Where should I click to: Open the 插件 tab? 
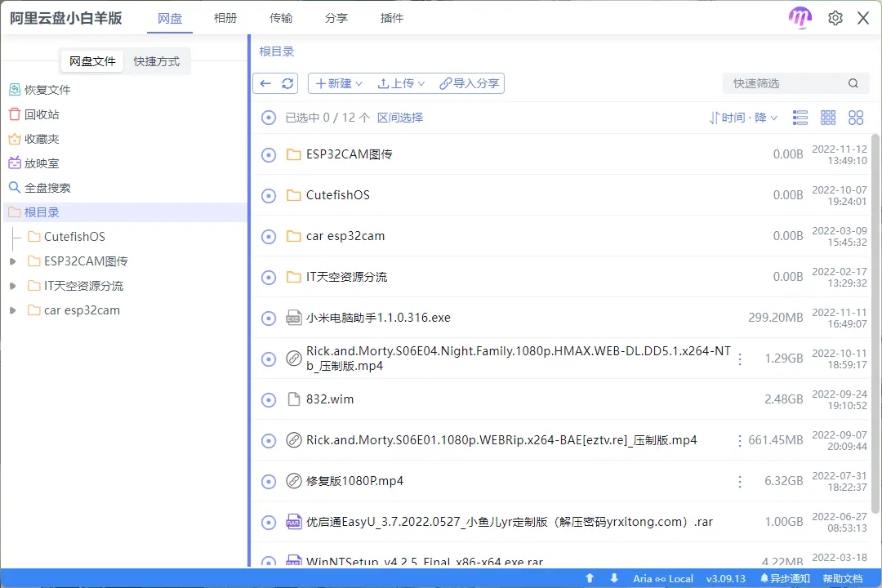click(x=392, y=18)
